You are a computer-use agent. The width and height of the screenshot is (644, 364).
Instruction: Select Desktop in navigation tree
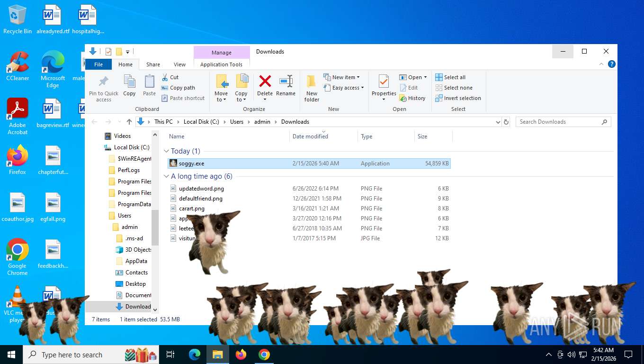131,284
